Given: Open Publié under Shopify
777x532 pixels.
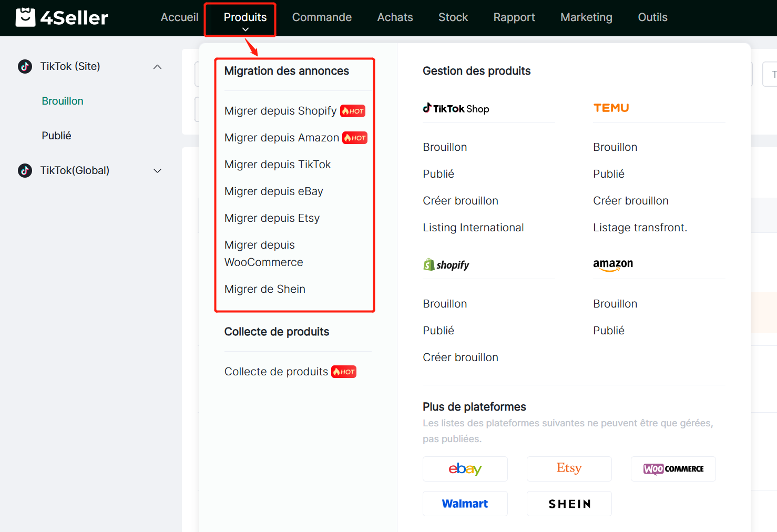Looking at the screenshot, I should tap(438, 331).
